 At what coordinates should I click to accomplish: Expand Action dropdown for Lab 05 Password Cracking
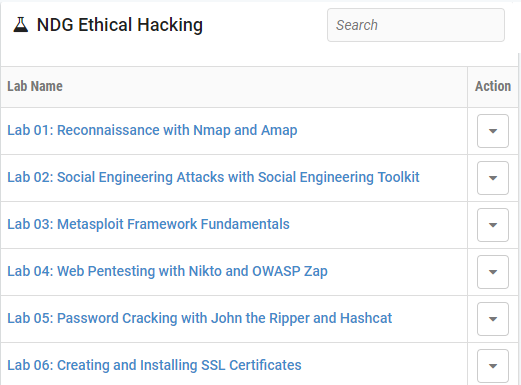coord(493,319)
